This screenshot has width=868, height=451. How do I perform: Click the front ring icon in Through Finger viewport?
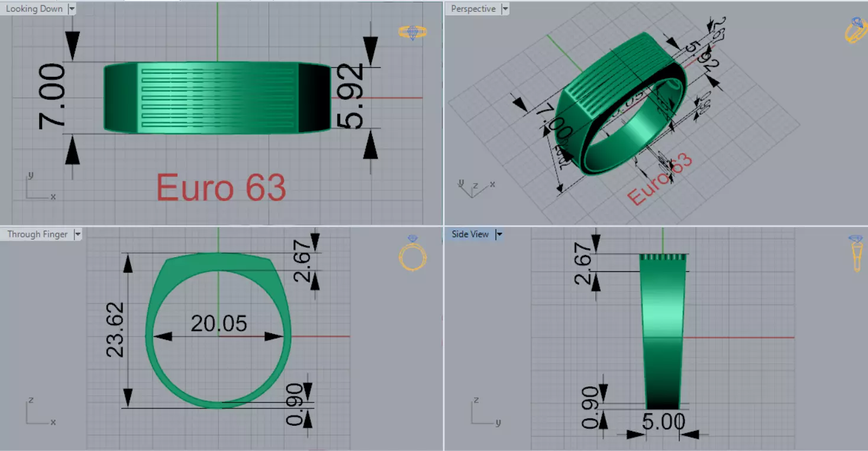coord(412,253)
